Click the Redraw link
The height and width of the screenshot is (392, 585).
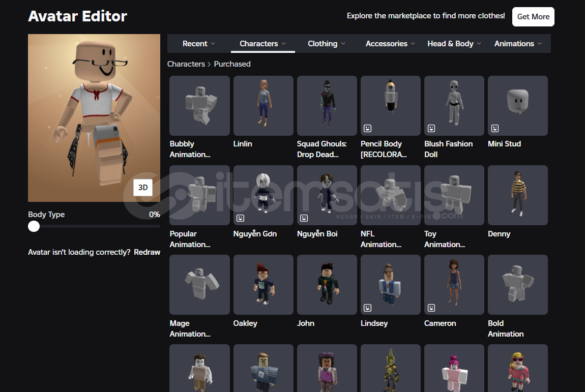[x=147, y=252]
